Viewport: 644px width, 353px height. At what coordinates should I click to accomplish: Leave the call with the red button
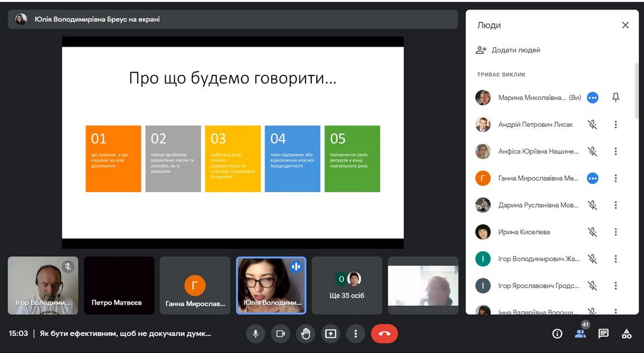[x=384, y=334]
